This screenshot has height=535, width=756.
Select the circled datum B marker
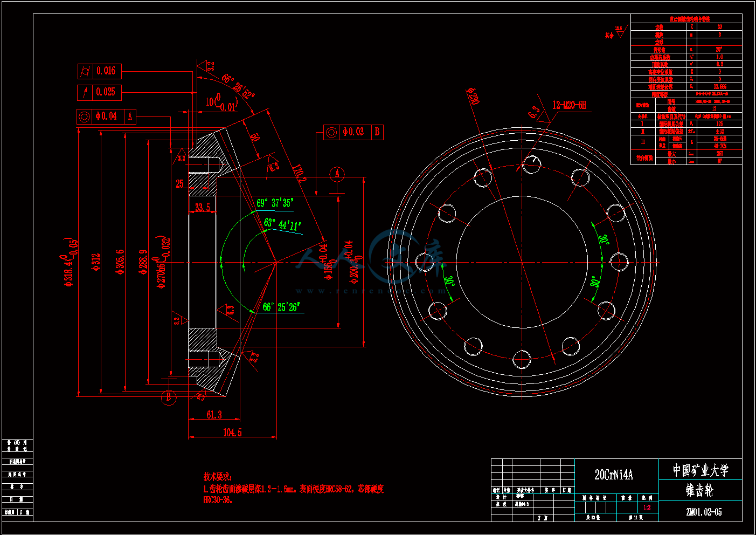(x=169, y=397)
